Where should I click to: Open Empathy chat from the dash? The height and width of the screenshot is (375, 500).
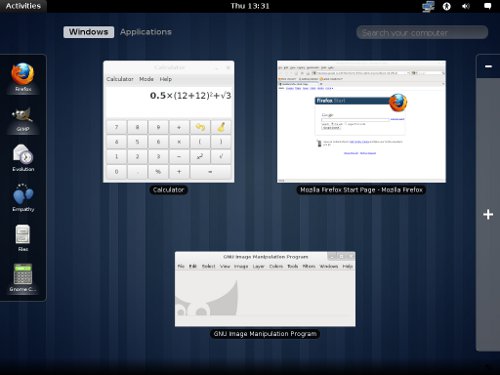(23, 198)
